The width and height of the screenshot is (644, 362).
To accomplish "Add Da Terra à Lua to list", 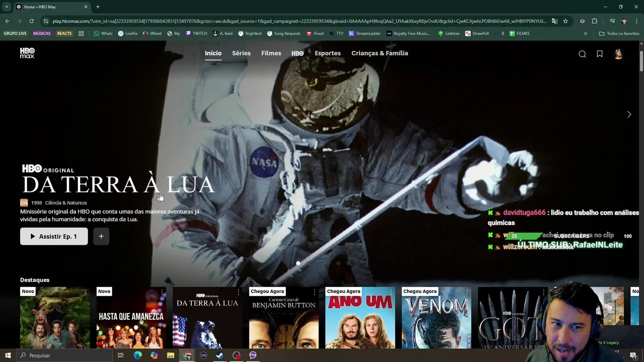I will point(101,236).
